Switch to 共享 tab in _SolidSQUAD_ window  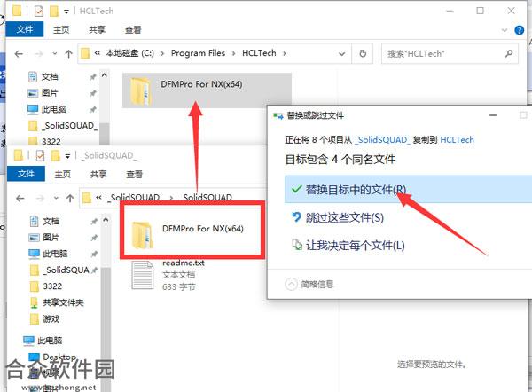[98, 174]
